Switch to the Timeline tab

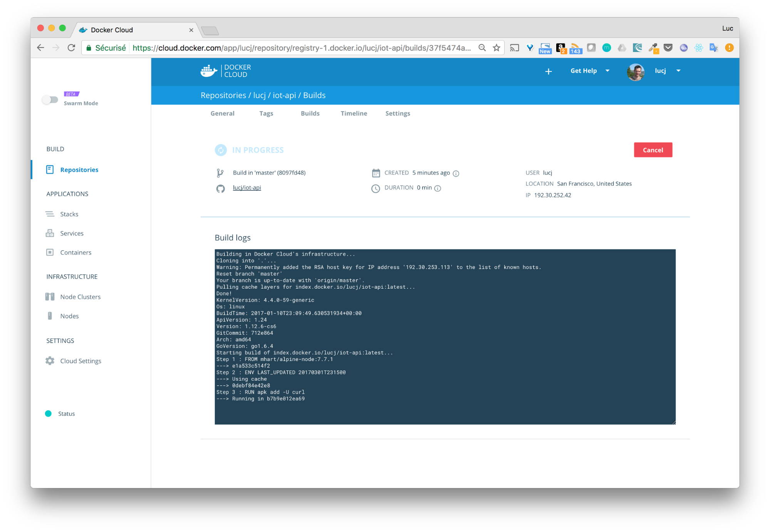(354, 113)
